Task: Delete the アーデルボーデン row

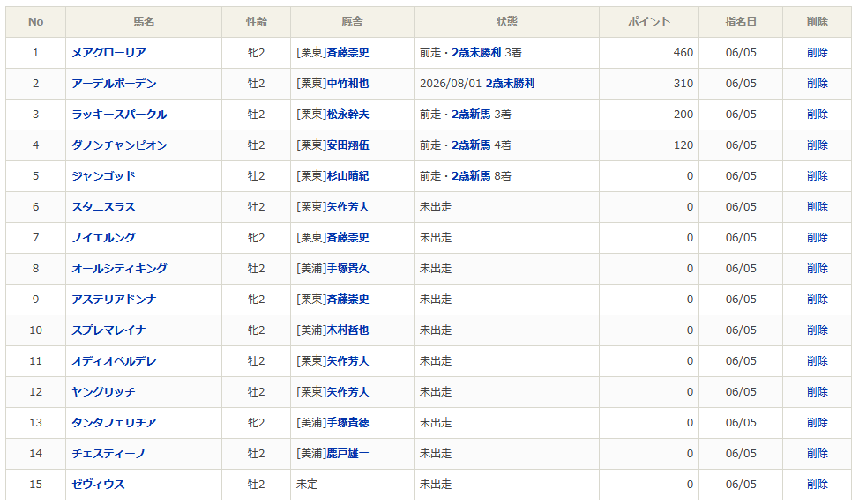Action: click(817, 83)
